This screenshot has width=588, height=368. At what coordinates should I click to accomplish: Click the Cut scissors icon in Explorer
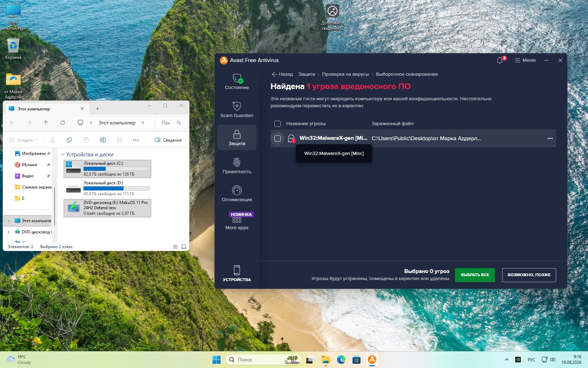click(x=52, y=140)
